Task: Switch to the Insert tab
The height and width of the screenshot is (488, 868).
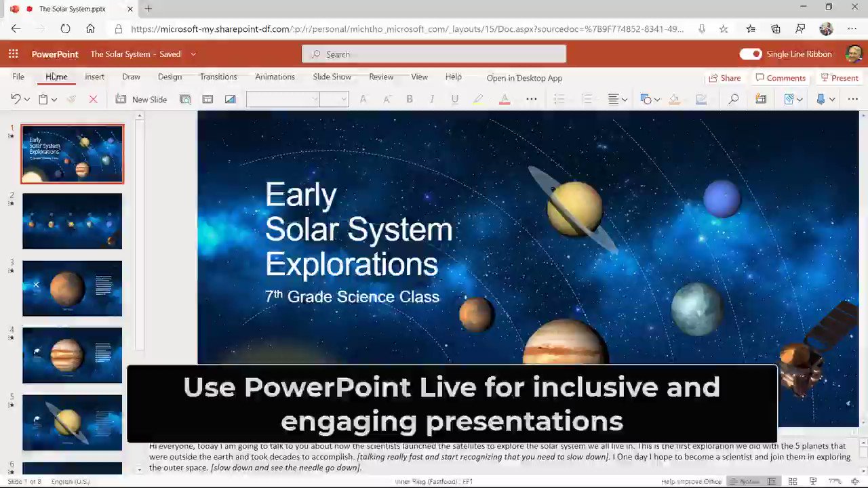Action: (94, 77)
